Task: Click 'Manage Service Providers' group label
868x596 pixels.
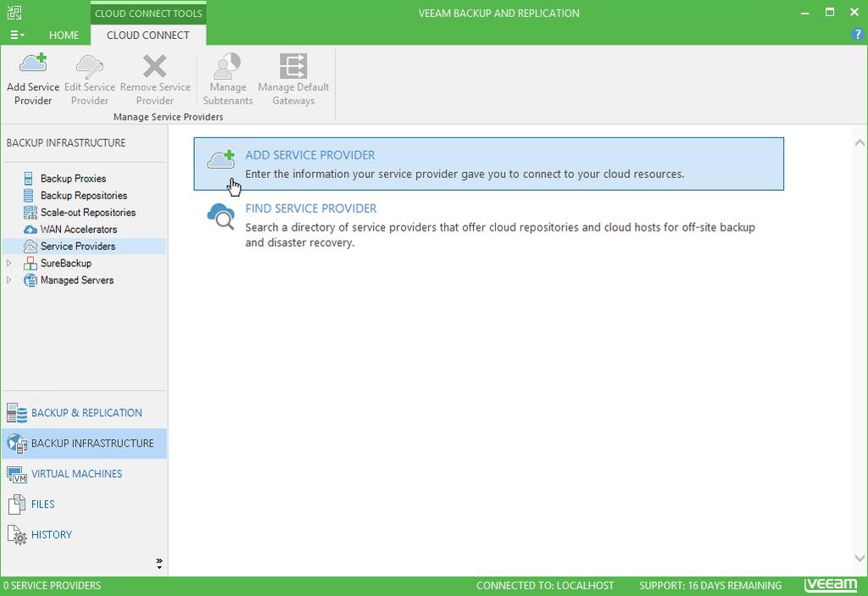Action: pyautogui.click(x=169, y=117)
